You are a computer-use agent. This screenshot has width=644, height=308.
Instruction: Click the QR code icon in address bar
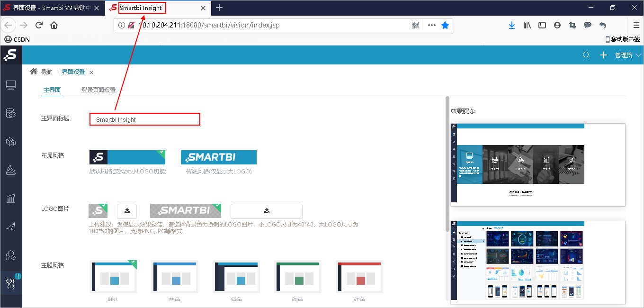pos(415,25)
